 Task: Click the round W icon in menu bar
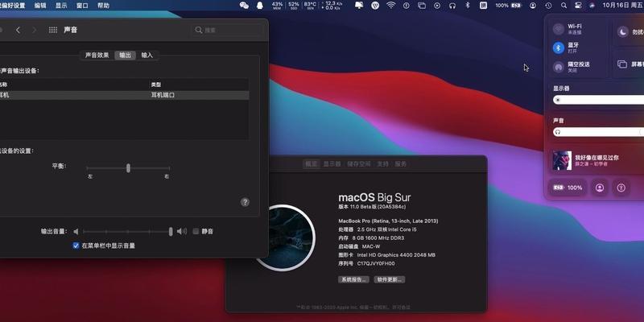[x=375, y=6]
